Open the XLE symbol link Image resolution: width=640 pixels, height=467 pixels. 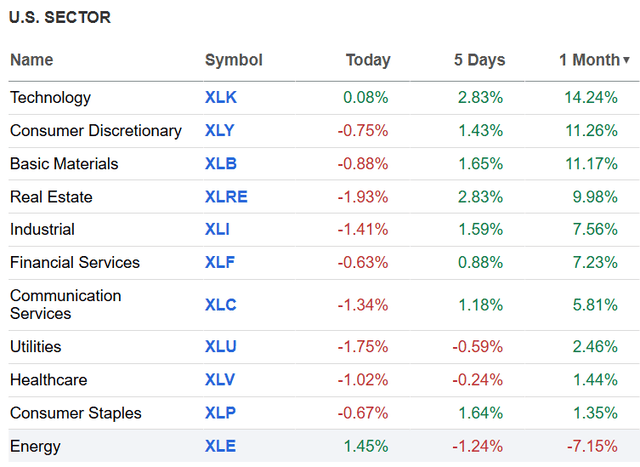click(220, 446)
